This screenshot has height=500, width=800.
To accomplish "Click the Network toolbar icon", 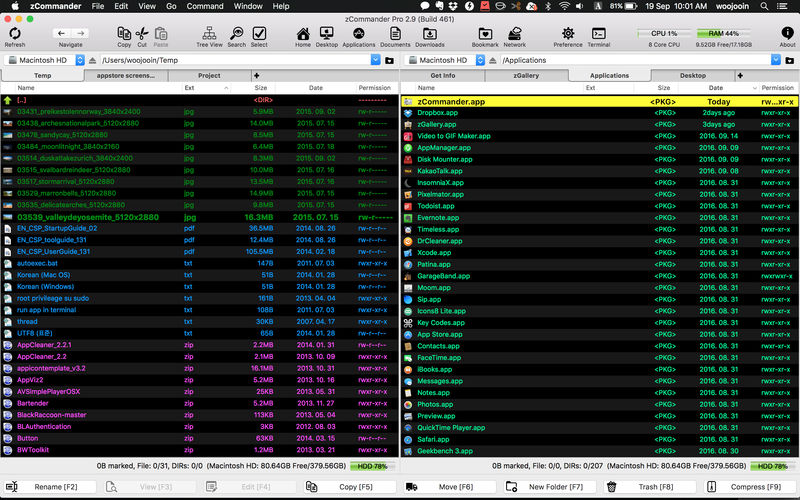I will click(x=514, y=34).
